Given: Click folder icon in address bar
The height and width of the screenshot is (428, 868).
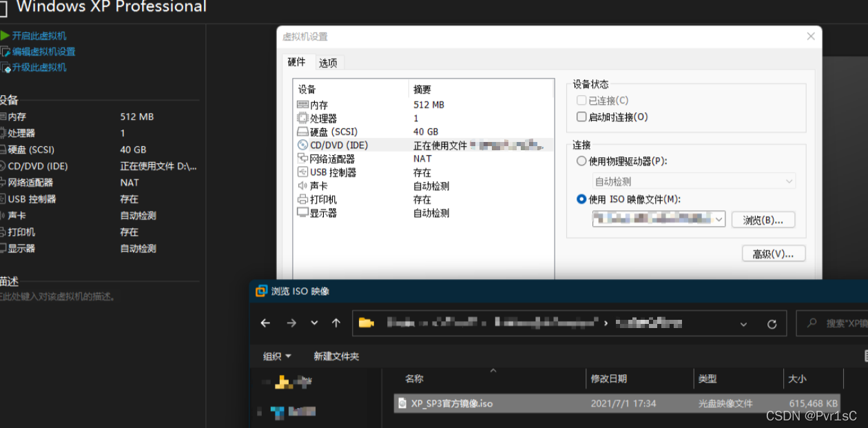Looking at the screenshot, I should pyautogui.click(x=366, y=323).
